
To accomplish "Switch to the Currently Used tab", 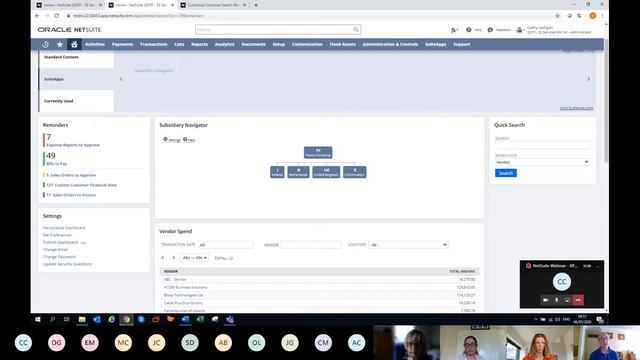I will (76, 101).
